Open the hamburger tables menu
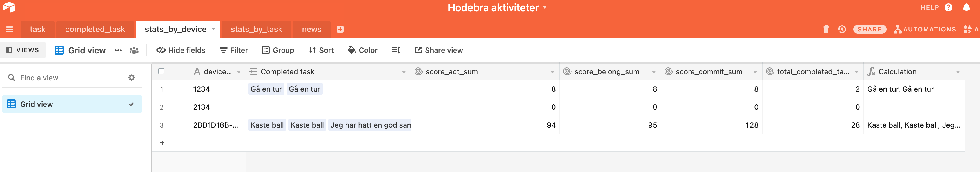 (x=10, y=29)
